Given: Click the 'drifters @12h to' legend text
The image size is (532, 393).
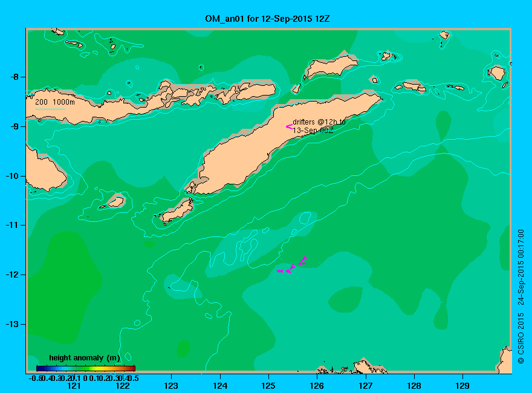Looking at the screenshot, I should tap(319, 122).
